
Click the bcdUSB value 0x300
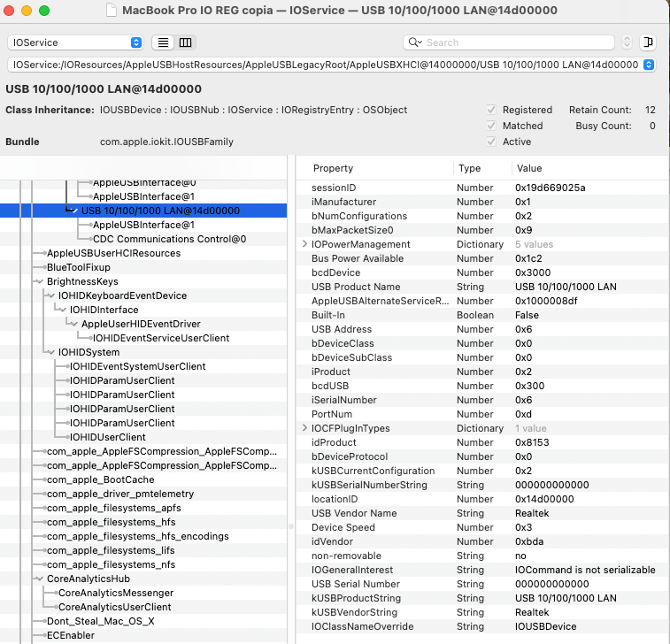(529, 386)
